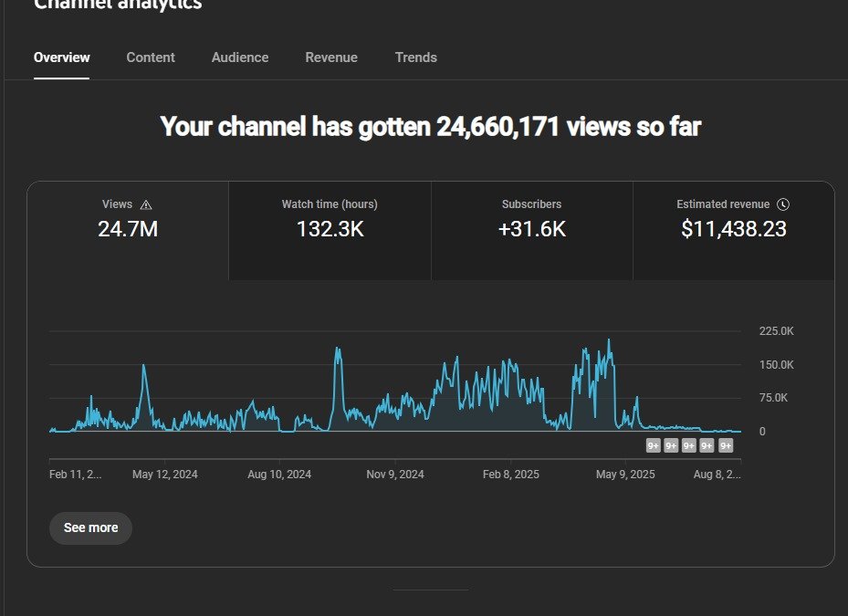Click the second 9+ marker from the left
Image resolution: width=848 pixels, height=616 pixels.
coord(671,445)
